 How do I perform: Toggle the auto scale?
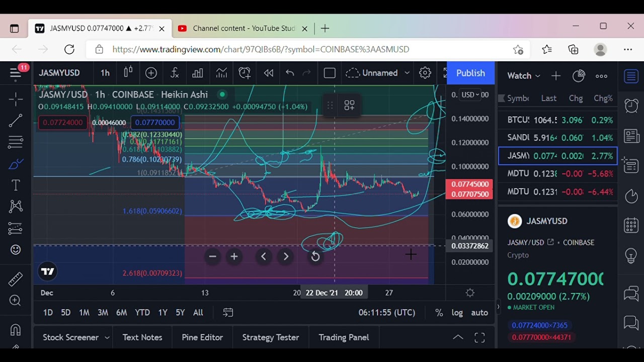479,313
